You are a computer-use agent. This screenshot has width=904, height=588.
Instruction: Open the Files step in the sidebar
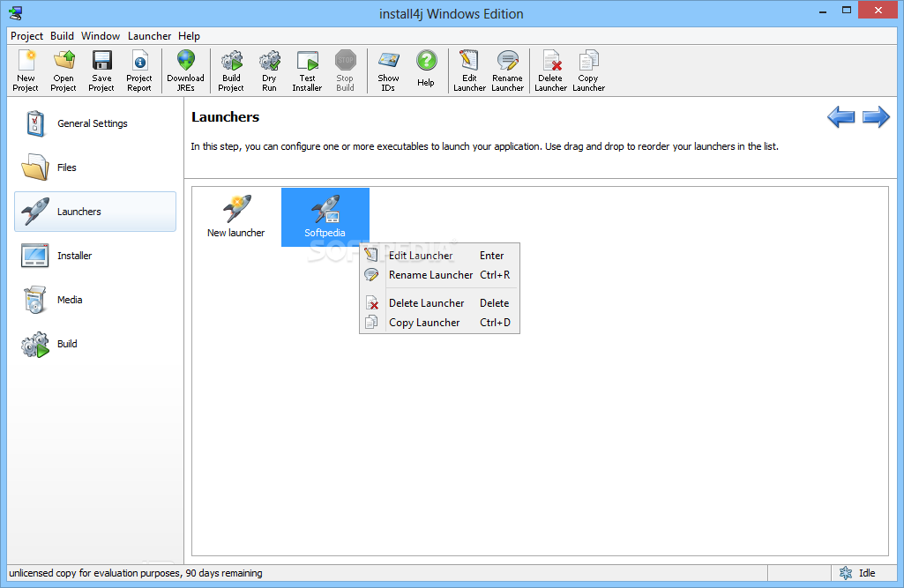click(95, 167)
